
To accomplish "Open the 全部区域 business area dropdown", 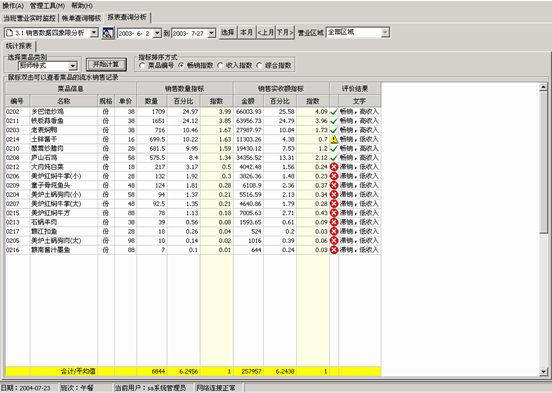I will tap(385, 32).
